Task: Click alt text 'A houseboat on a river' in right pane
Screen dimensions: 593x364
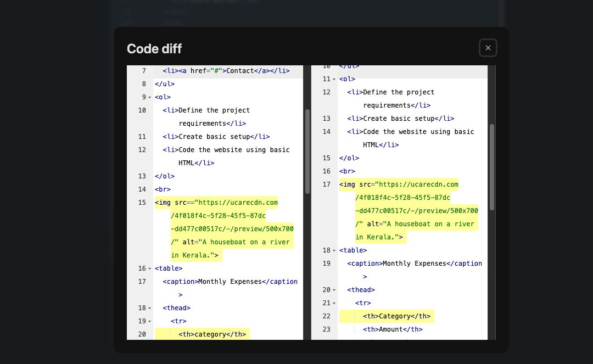Action: 431,224
